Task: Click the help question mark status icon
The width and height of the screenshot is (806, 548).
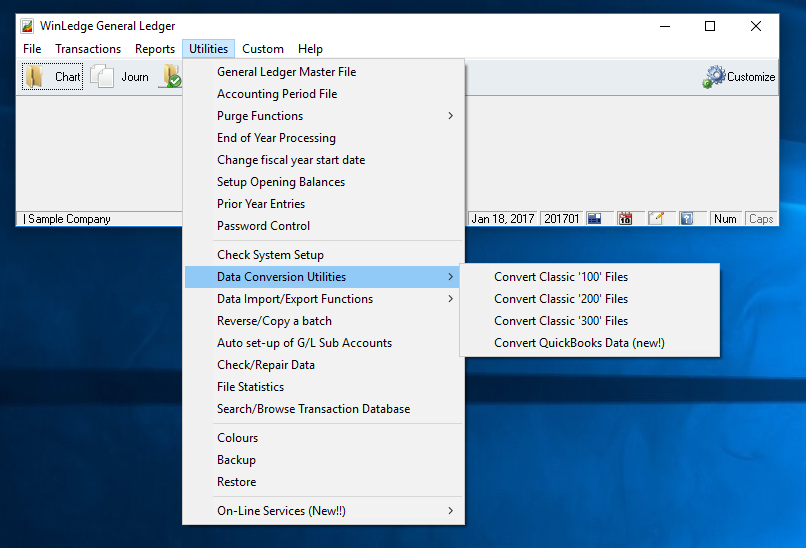Action: pos(687,219)
